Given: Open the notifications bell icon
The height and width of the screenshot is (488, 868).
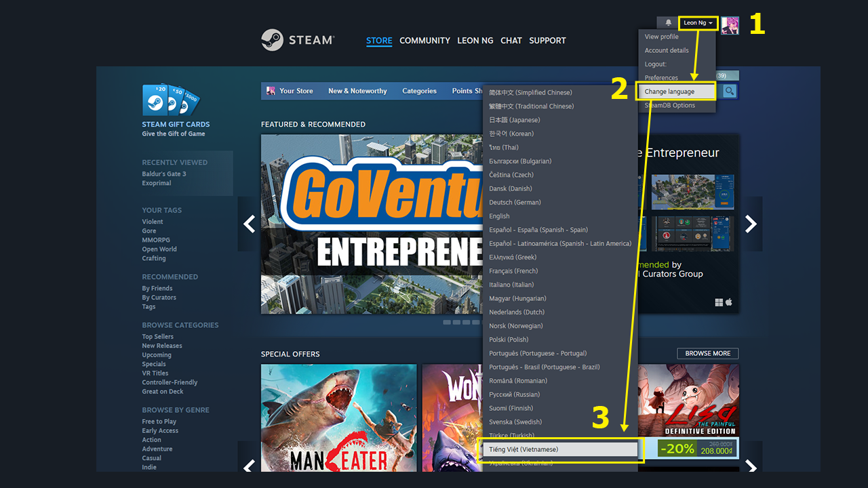Looking at the screenshot, I should click(668, 22).
